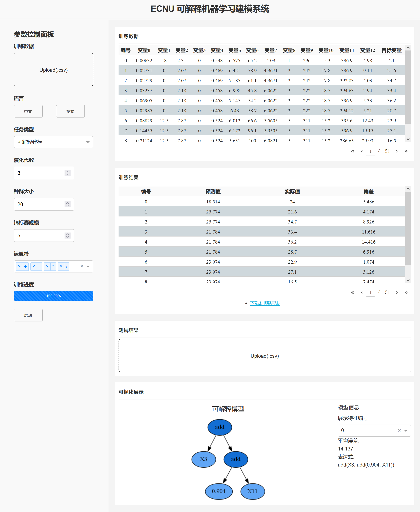Switch language to 英文
The width and height of the screenshot is (420, 512).
coord(70,111)
